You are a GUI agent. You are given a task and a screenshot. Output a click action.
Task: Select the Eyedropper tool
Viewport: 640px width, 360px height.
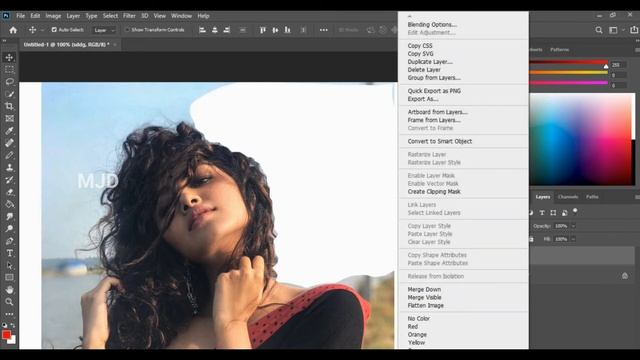9,131
